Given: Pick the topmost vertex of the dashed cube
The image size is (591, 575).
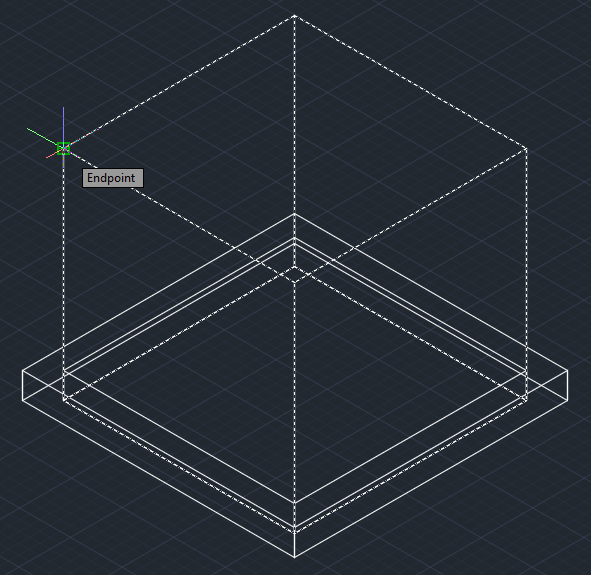Looking at the screenshot, I should (294, 16).
